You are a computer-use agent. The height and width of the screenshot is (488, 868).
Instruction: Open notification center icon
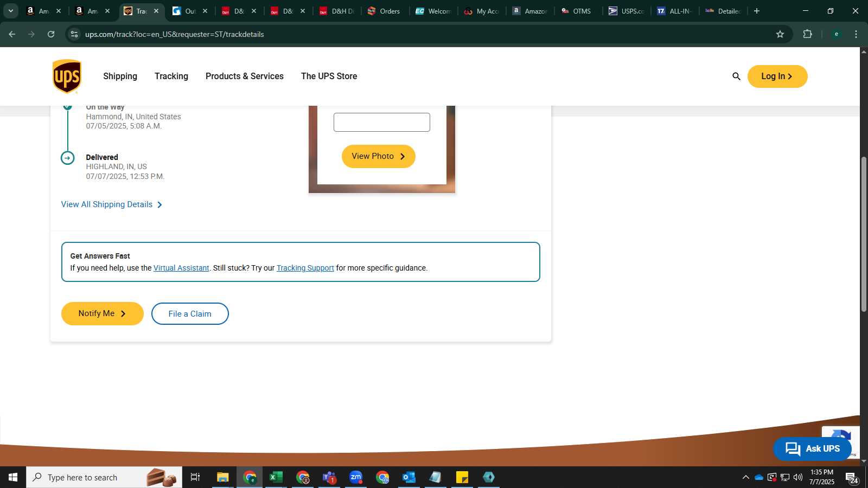click(x=852, y=478)
